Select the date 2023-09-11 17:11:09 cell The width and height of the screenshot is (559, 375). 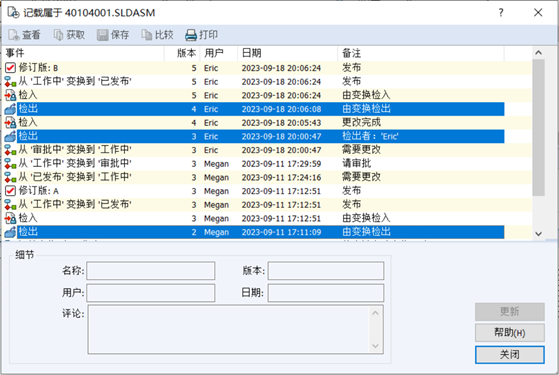[x=281, y=232]
